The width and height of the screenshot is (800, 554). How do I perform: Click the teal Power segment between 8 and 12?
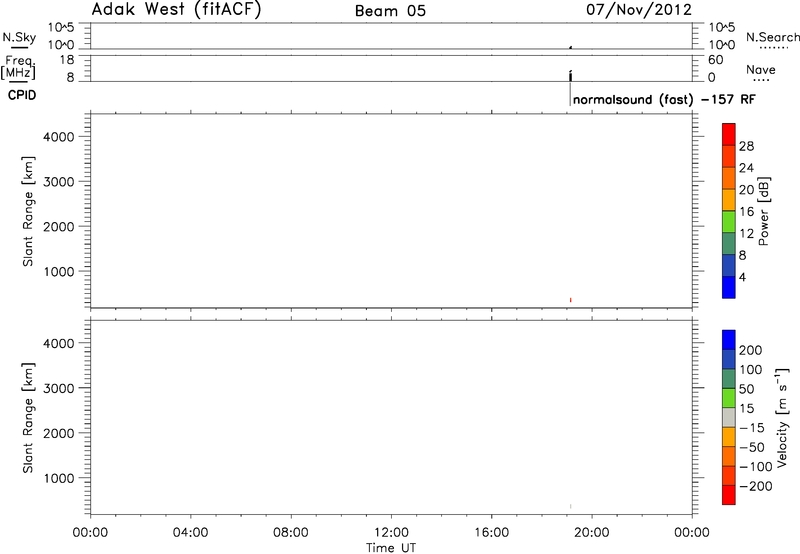[729, 244]
